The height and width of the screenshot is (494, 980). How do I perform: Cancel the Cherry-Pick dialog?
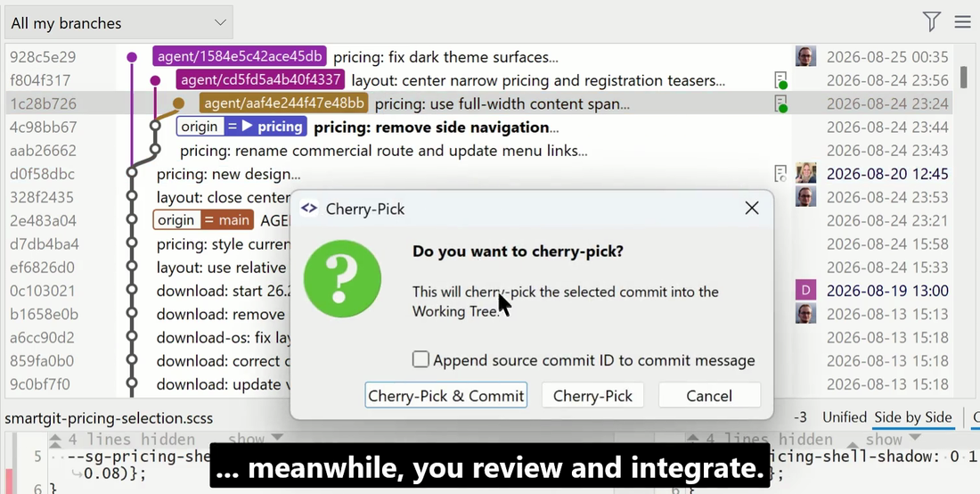pyautogui.click(x=709, y=396)
